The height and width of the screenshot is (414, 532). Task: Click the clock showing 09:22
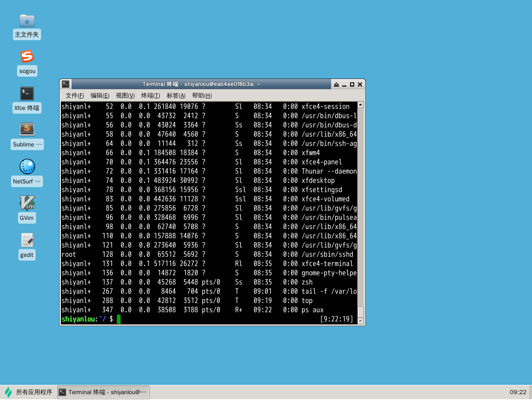(518, 392)
